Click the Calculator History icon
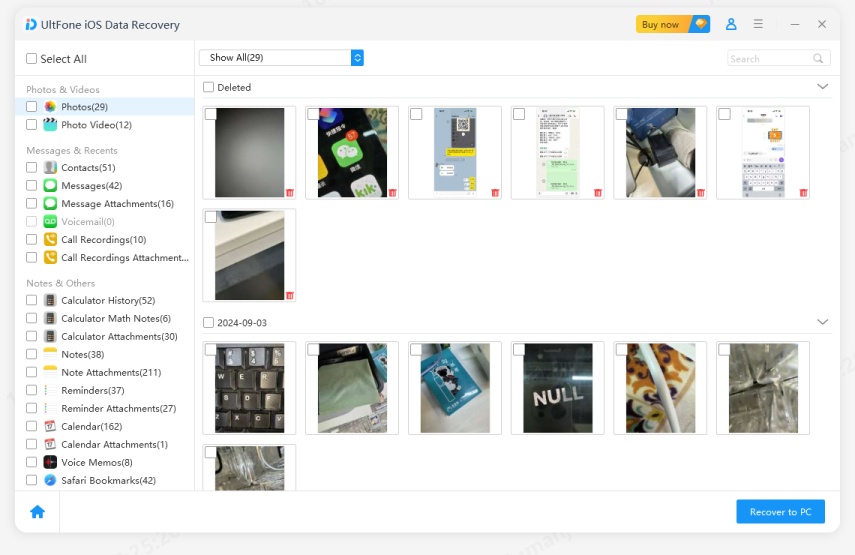Screen dimensions: 855x555 50,300
